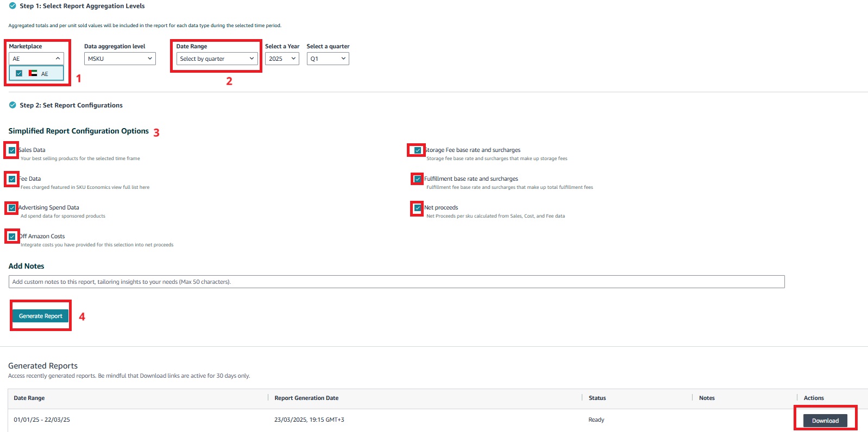Click the Status column header
Screen dimensions: 868x432
tap(597, 398)
